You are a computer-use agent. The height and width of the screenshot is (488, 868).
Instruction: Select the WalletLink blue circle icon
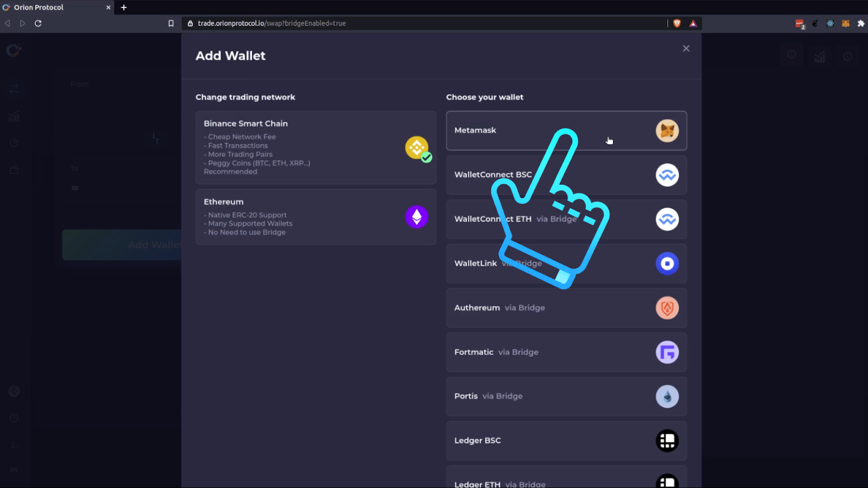click(x=667, y=264)
